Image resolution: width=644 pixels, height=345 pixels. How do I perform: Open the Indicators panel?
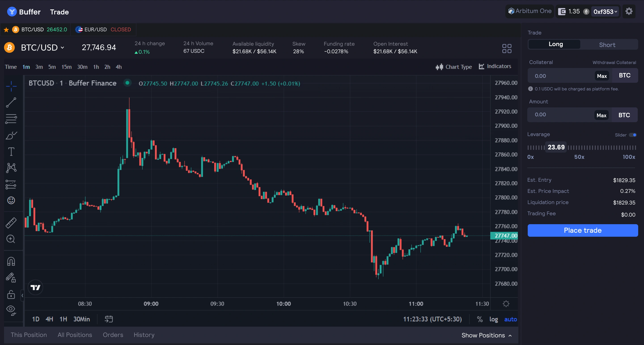click(495, 66)
